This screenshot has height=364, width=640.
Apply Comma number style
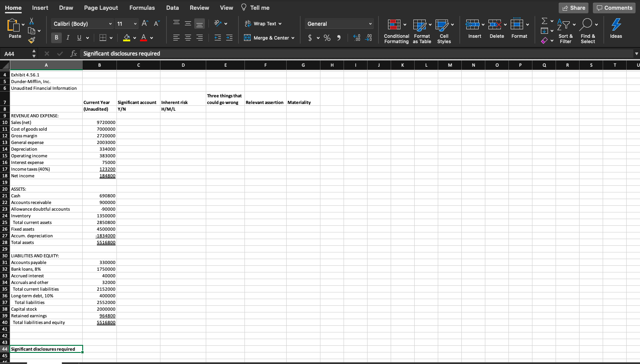[x=338, y=38]
